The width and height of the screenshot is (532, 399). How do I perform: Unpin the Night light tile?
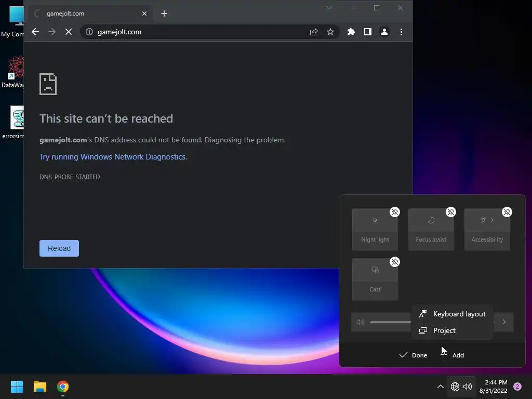pos(395,212)
